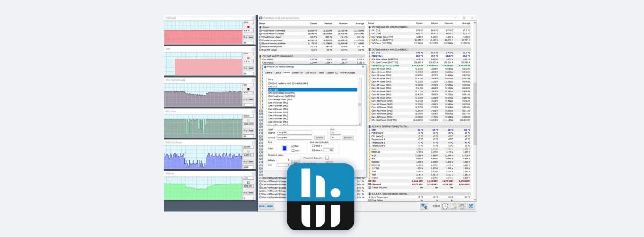This screenshot has width=644, height=237.
Task: Select the Physical Memory Used row
Action: pos(312,40)
